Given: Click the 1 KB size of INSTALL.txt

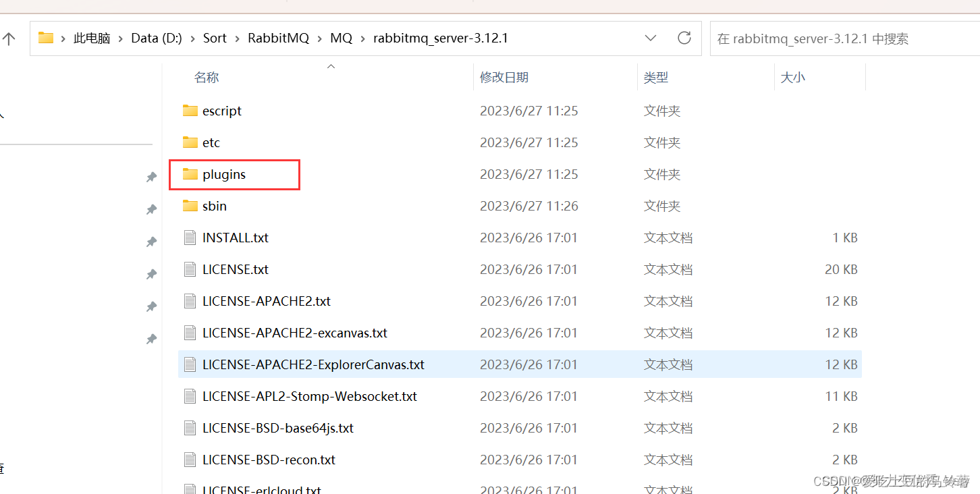Looking at the screenshot, I should 845,238.
